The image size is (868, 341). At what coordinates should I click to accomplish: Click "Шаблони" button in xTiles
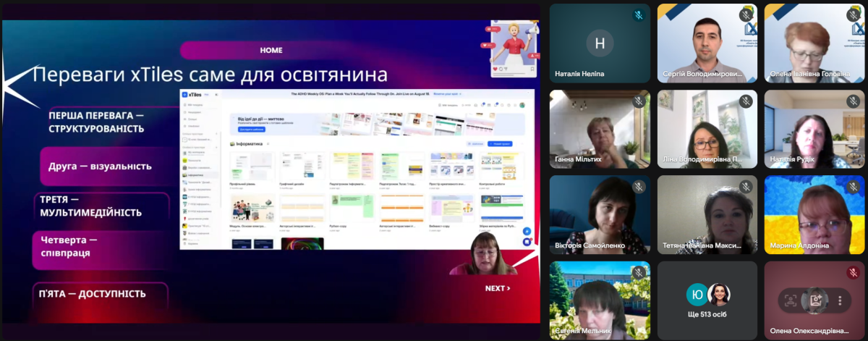(475, 144)
